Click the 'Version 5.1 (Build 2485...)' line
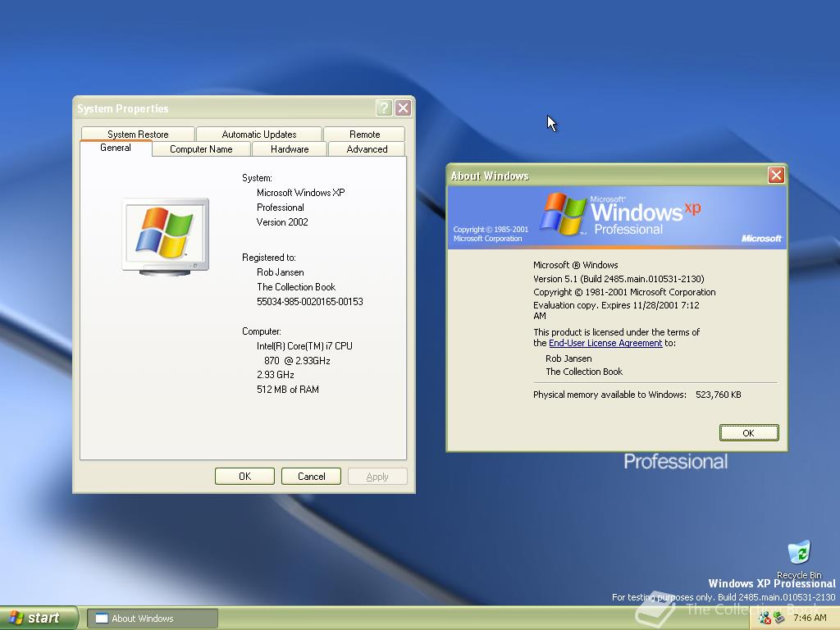Image resolution: width=840 pixels, height=630 pixels. pyautogui.click(x=619, y=279)
